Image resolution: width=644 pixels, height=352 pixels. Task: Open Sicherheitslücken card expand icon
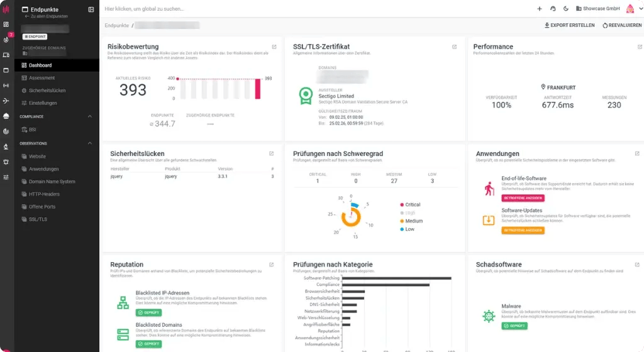[x=272, y=154]
